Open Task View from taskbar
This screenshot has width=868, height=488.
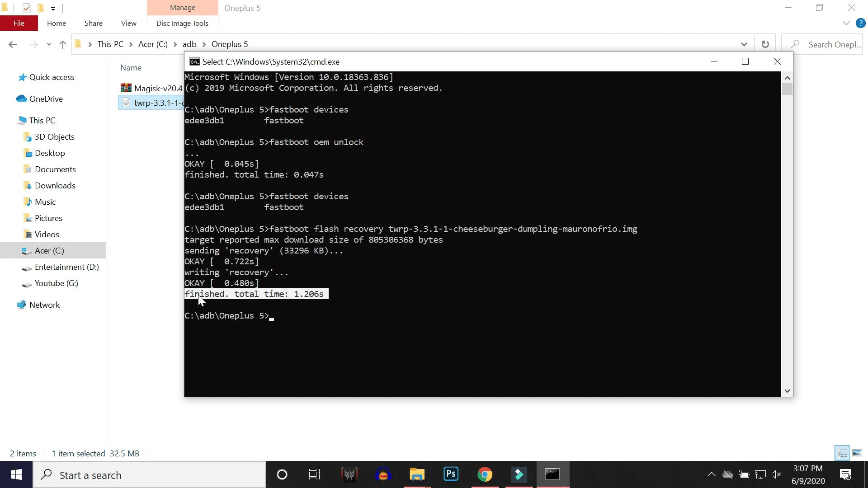point(315,474)
